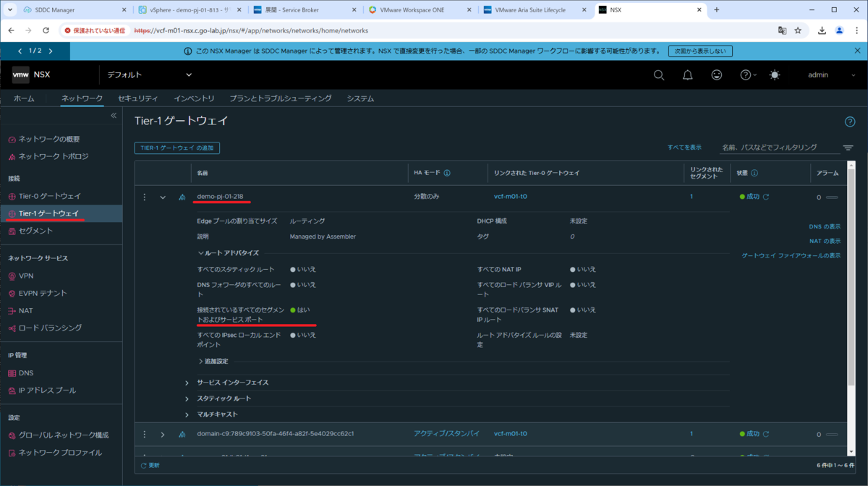Open ネットワークの概要 in sidebar
The height and width of the screenshot is (486, 868).
(48, 139)
